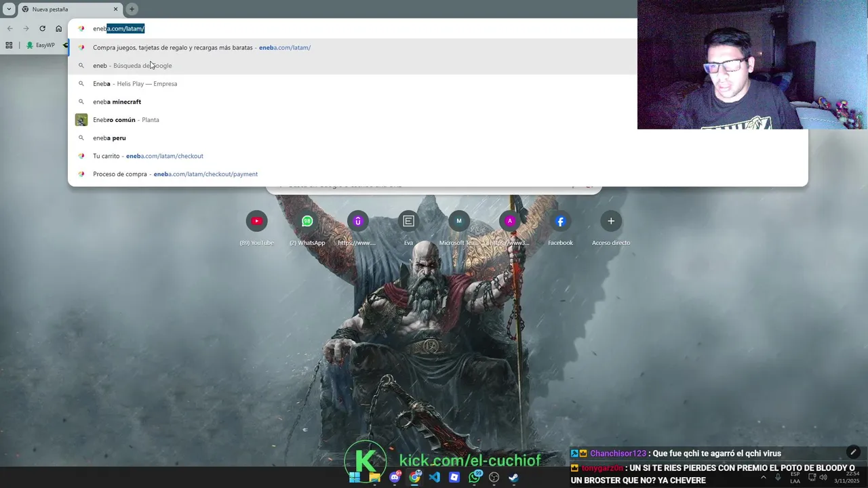Open the Windows Start menu
The image size is (868, 488).
tap(355, 477)
